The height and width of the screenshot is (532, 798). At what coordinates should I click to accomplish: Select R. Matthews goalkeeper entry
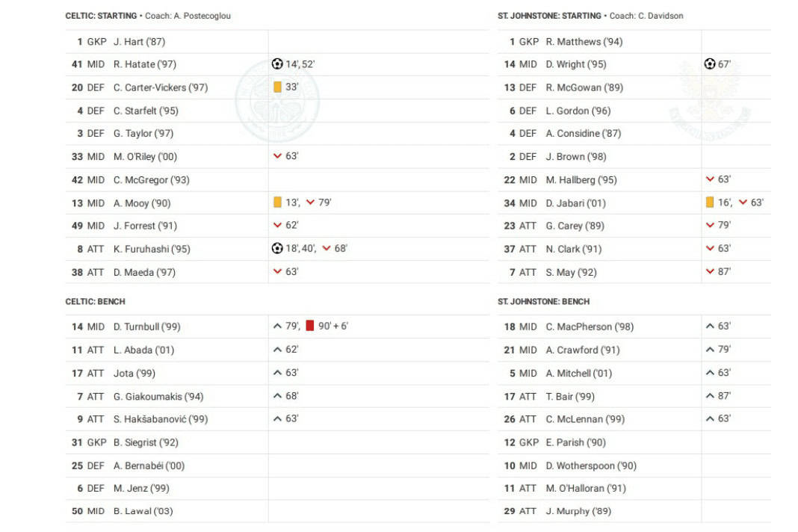[x=634, y=42]
